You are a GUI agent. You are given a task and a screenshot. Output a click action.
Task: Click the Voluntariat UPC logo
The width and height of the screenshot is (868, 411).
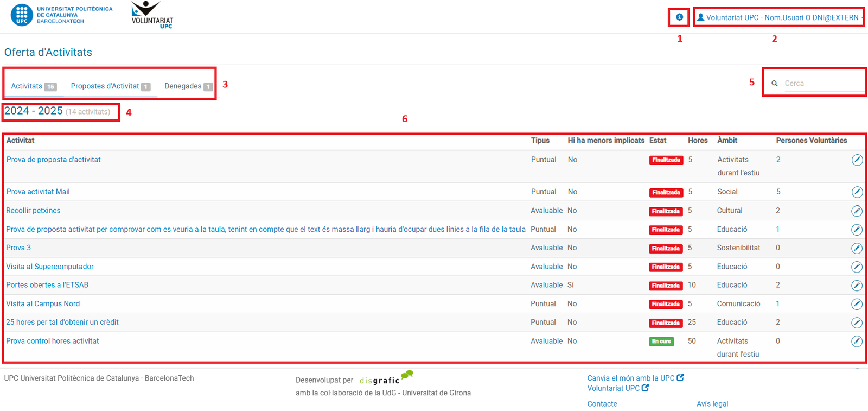click(x=152, y=16)
